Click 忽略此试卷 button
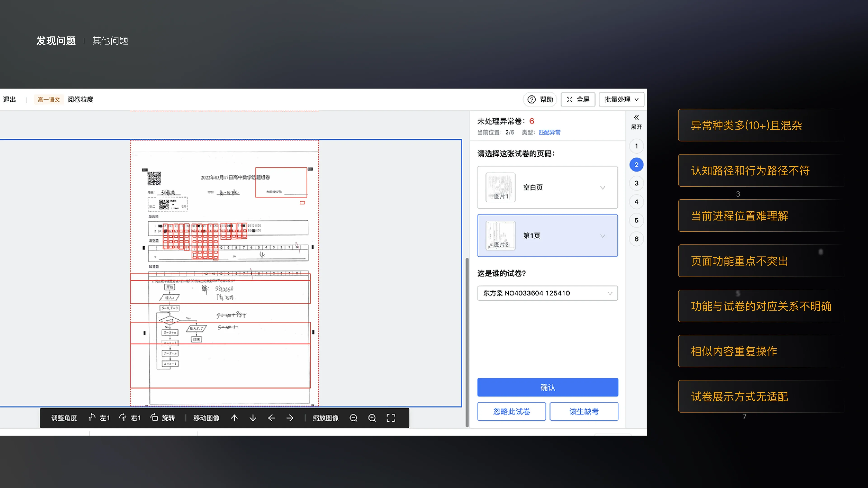 512,412
